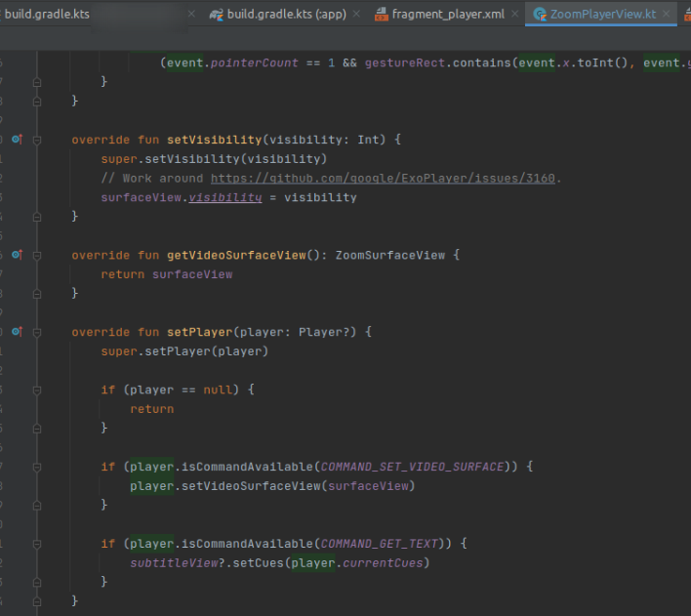Viewport: 691px width, 616px height.
Task: Collapse the getVideoSurfaceView function fold marker
Action: 37,256
